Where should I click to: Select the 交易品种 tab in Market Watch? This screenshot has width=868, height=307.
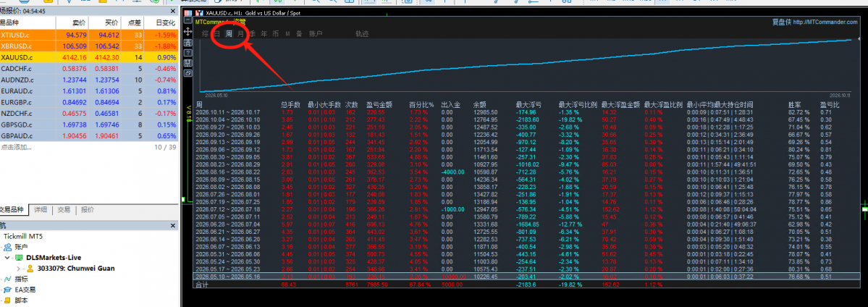pos(13,210)
